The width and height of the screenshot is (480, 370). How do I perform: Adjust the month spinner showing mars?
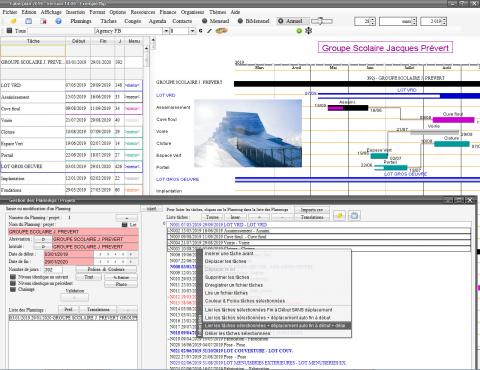pyautogui.click(x=414, y=21)
